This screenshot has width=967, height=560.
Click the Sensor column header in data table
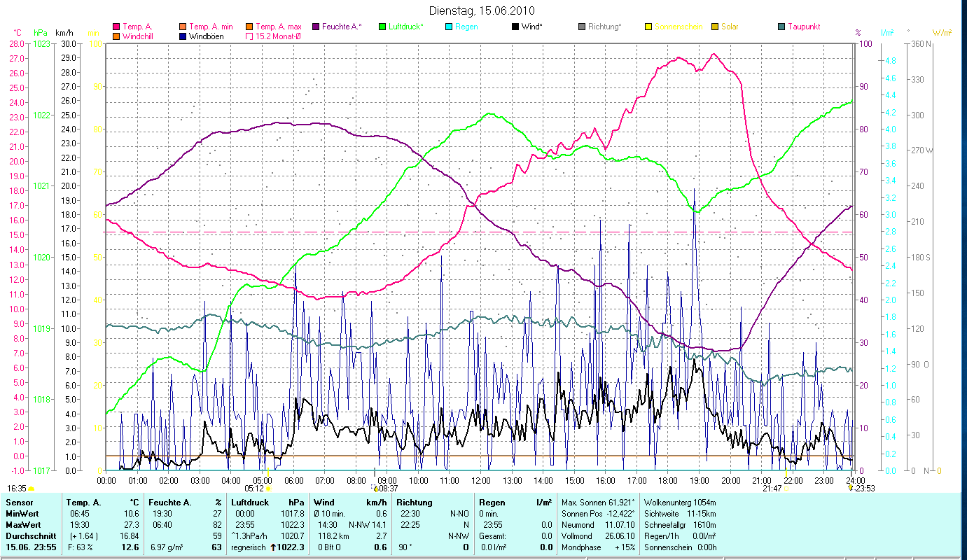point(18,502)
